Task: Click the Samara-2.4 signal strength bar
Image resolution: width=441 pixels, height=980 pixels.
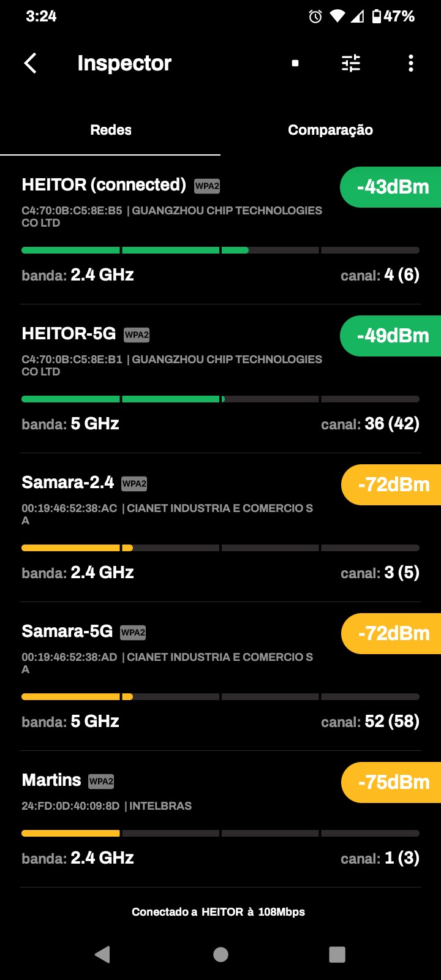Action: click(221, 548)
